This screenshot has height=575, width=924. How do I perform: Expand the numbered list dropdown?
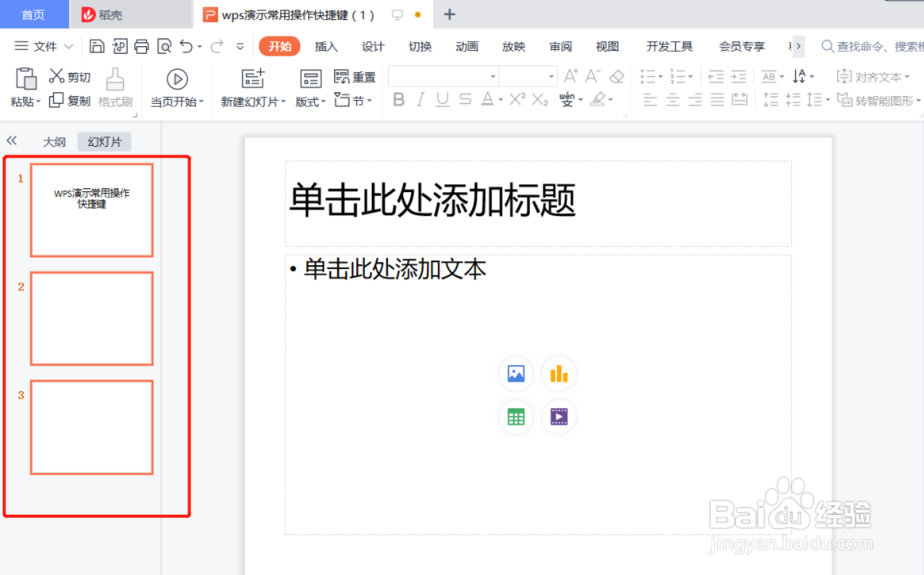click(691, 77)
